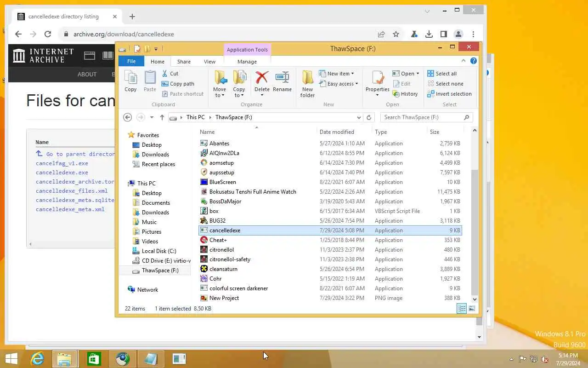588x368 pixels.
Task: Open a new Chrome tab with plus button
Action: pos(132,17)
